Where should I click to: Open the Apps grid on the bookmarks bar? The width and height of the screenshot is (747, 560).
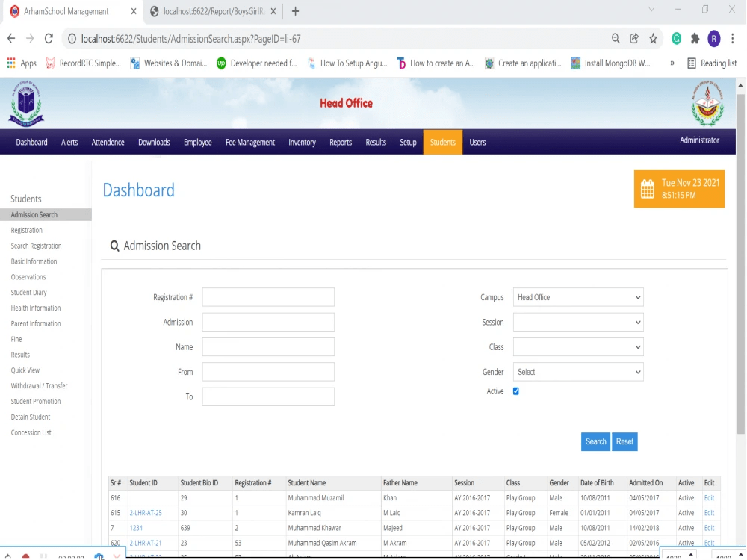(11, 63)
